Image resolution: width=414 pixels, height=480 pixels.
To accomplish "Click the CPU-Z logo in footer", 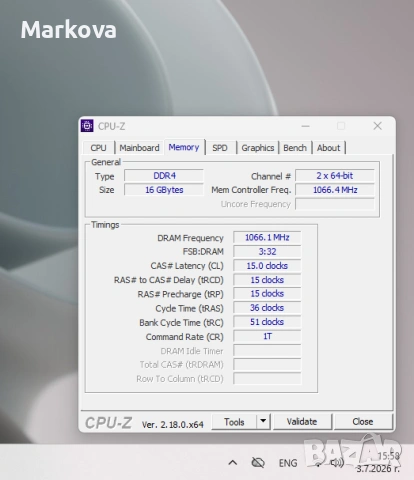I will [109, 423].
